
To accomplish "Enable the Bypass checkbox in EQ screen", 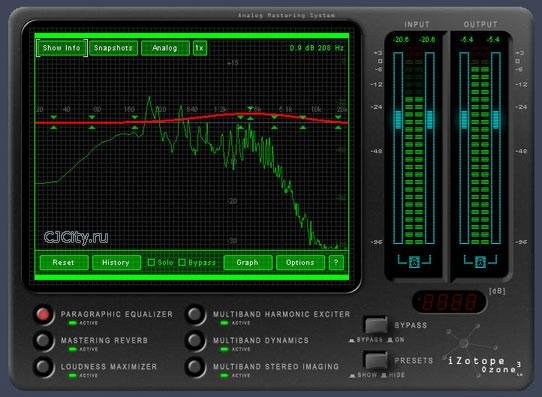I will tap(182, 262).
